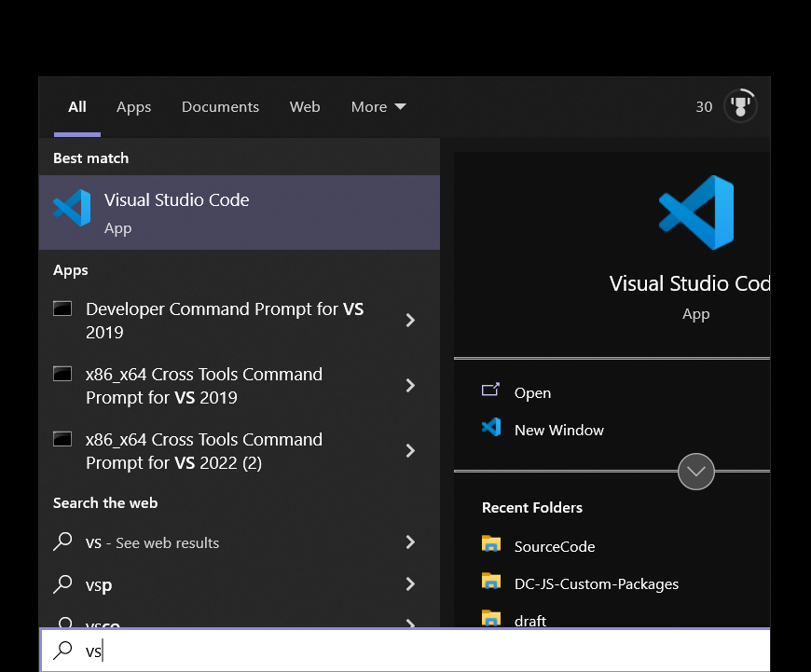This screenshot has width=811, height=672.
Task: Click the large VS Code logo in preview pane
Action: [696, 213]
